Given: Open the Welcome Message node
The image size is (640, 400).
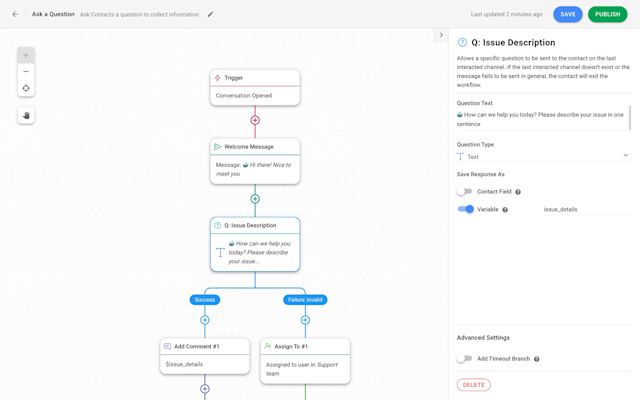Looking at the screenshot, I should (255, 161).
